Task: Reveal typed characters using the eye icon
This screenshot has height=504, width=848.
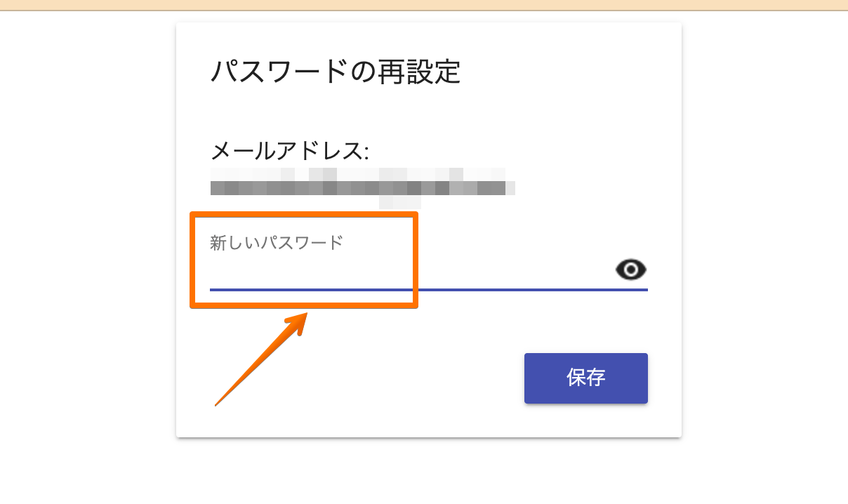Action: tap(631, 270)
